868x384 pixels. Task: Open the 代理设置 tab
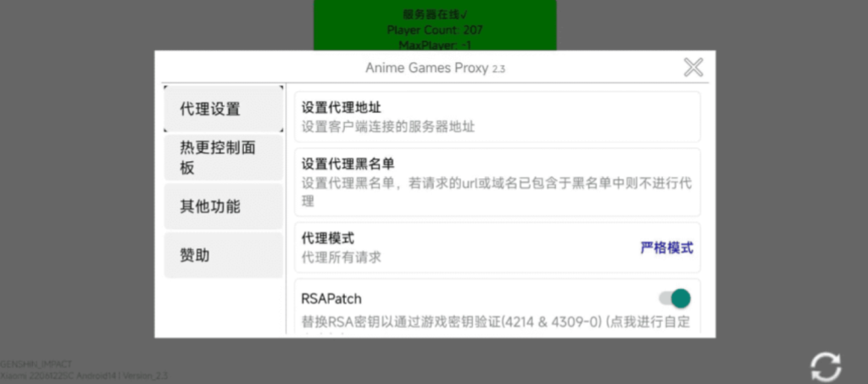224,109
